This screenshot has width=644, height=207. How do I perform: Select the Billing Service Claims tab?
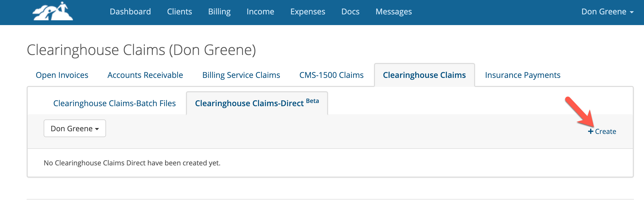pos(241,75)
